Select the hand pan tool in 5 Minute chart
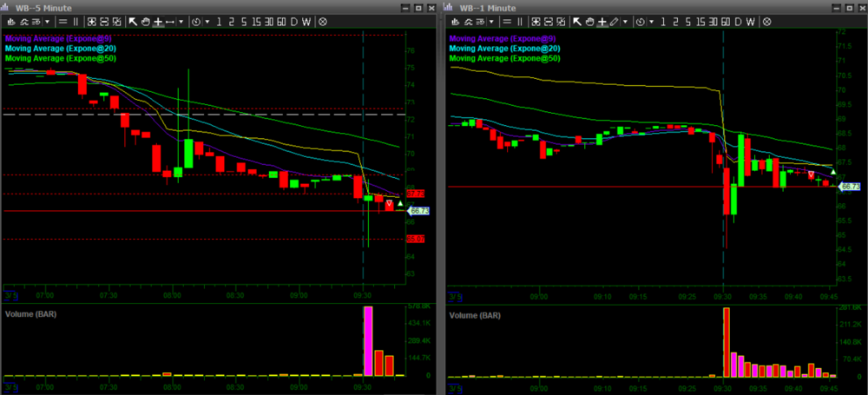868x395 pixels. point(145,21)
